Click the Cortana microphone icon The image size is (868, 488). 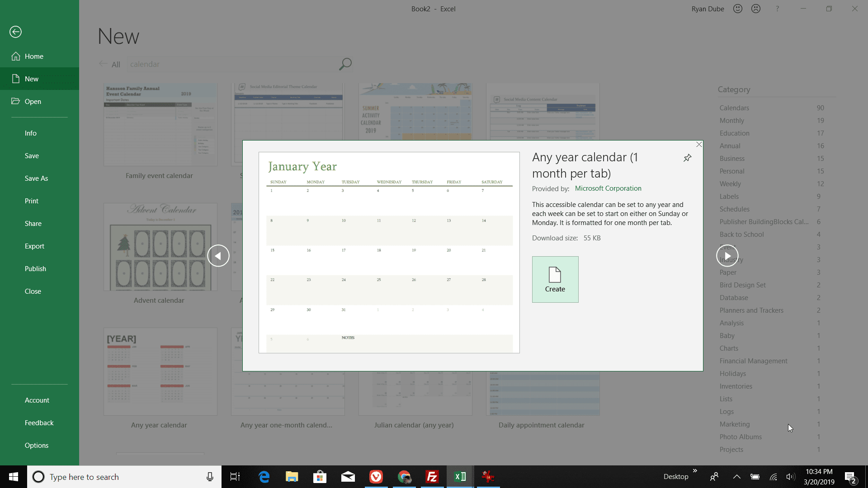[210, 477]
